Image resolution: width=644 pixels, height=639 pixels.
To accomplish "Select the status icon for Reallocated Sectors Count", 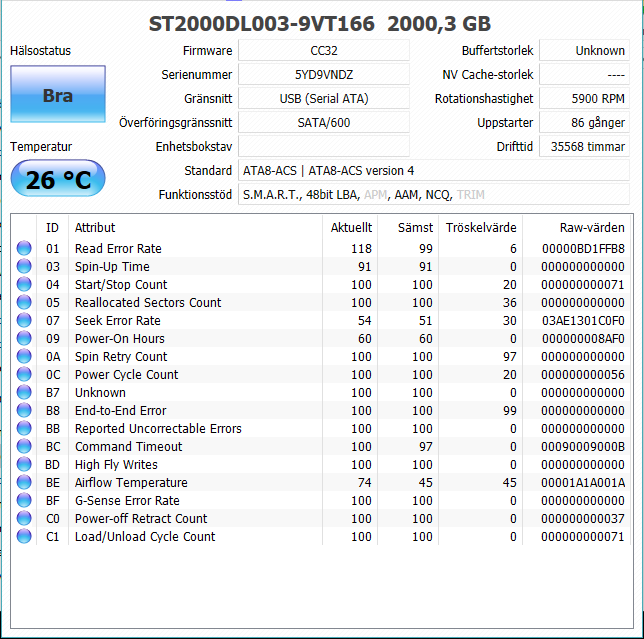I will [x=24, y=302].
